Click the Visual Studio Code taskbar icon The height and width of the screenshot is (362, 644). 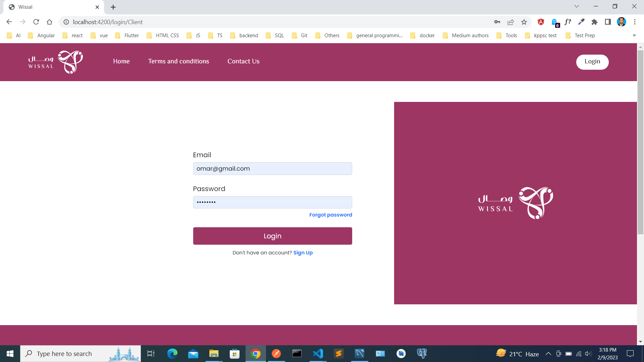tap(318, 353)
